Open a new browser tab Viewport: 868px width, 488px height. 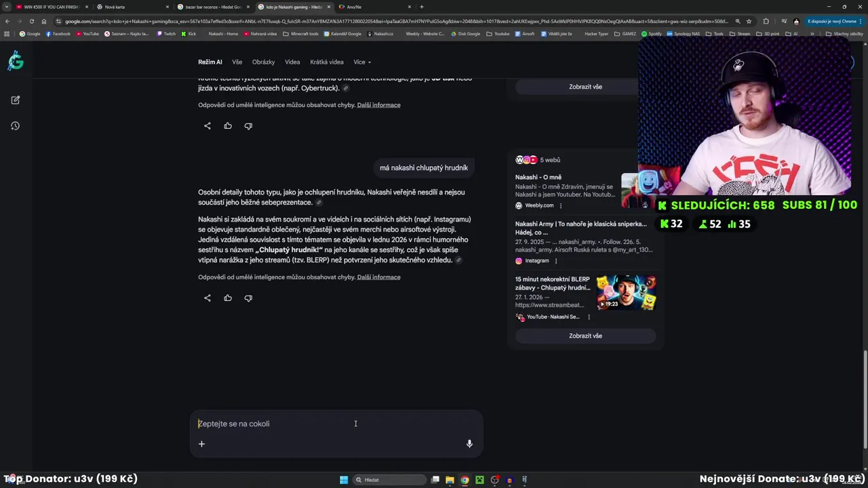tap(422, 7)
